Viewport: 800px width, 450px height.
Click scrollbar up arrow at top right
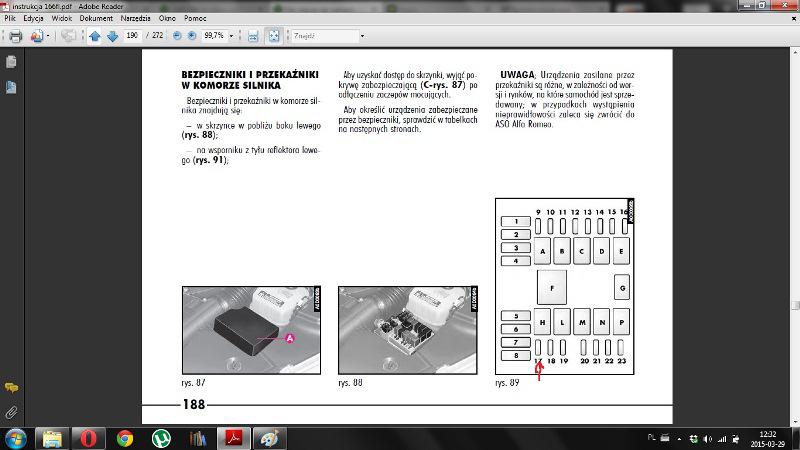coord(795,53)
